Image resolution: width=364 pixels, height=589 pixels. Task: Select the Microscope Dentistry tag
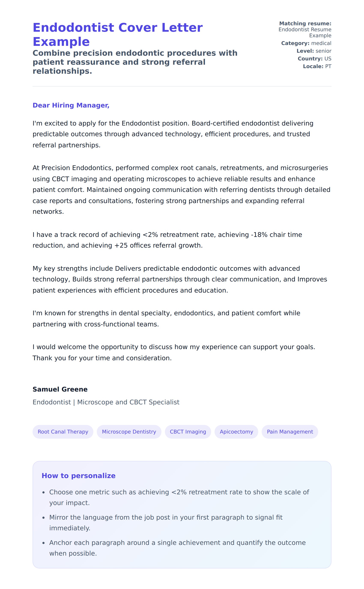pyautogui.click(x=129, y=432)
